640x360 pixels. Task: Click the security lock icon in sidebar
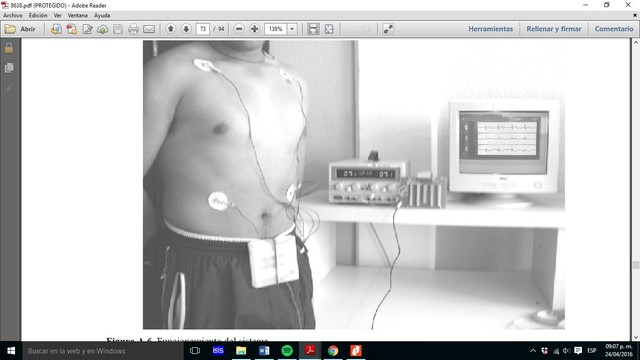9,48
